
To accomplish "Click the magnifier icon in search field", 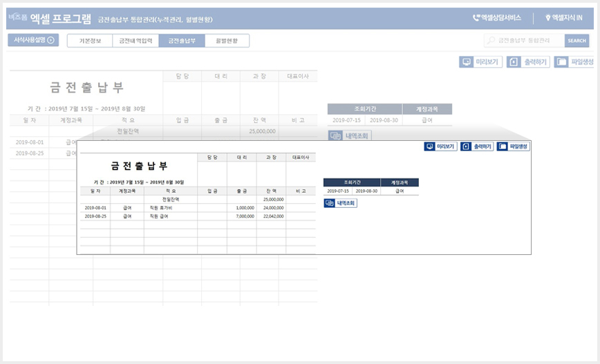I will click(491, 40).
